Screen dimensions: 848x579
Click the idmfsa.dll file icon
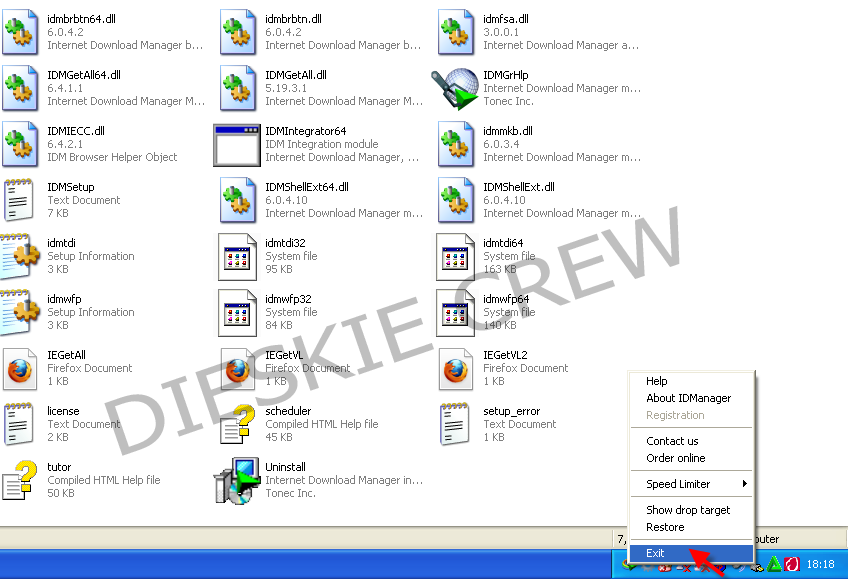click(456, 32)
